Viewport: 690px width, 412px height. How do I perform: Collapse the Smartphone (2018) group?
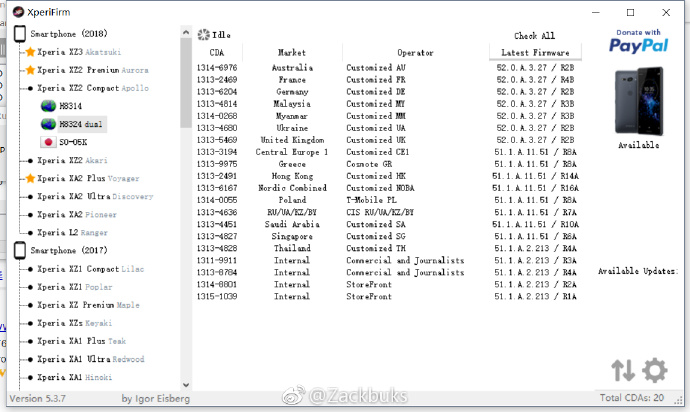pyautogui.click(x=69, y=34)
